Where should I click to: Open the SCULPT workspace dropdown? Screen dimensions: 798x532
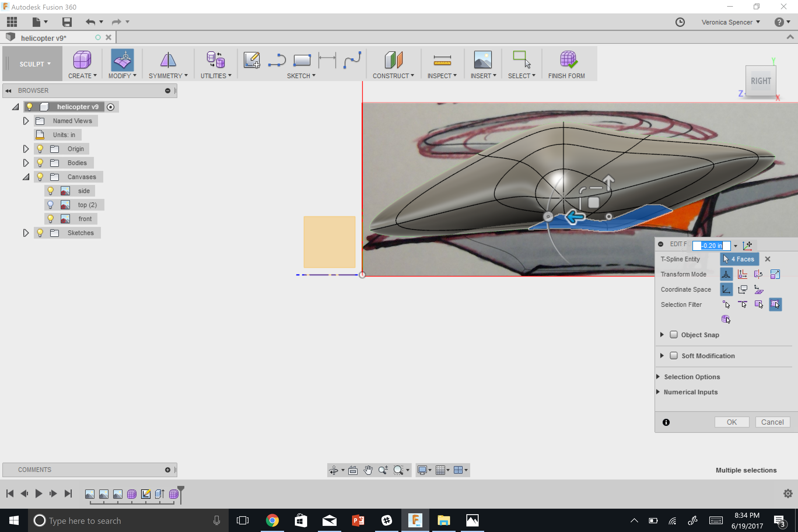pyautogui.click(x=35, y=64)
